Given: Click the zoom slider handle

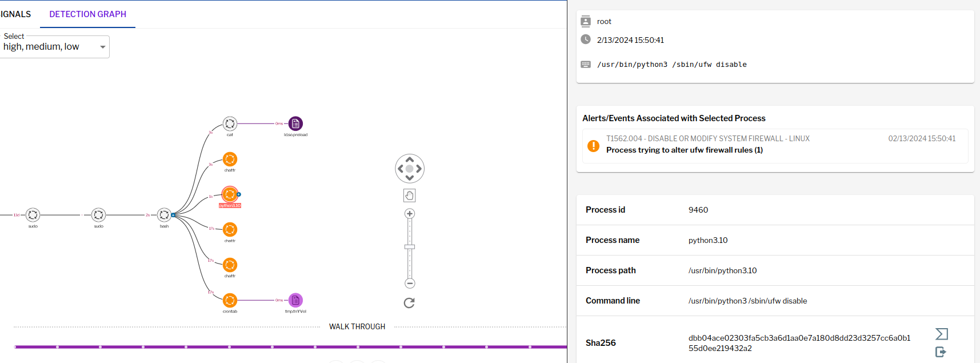Looking at the screenshot, I should point(410,247).
